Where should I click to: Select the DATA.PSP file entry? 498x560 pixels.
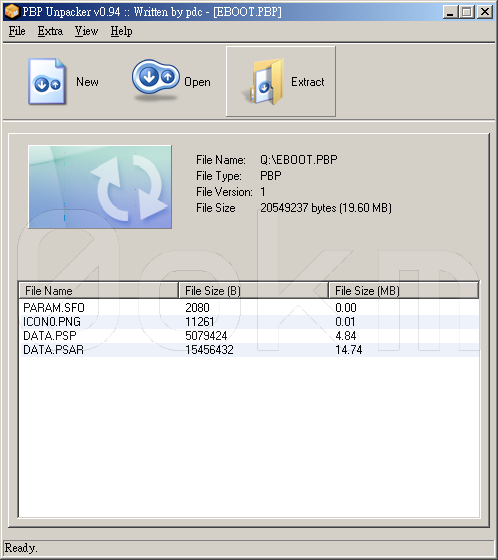tap(249, 336)
